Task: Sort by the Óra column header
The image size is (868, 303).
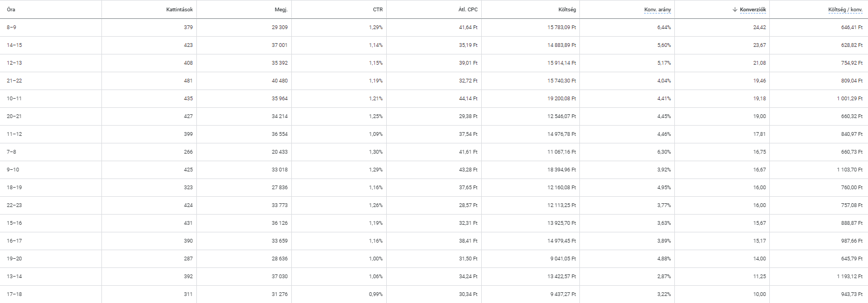Action: tap(11, 10)
